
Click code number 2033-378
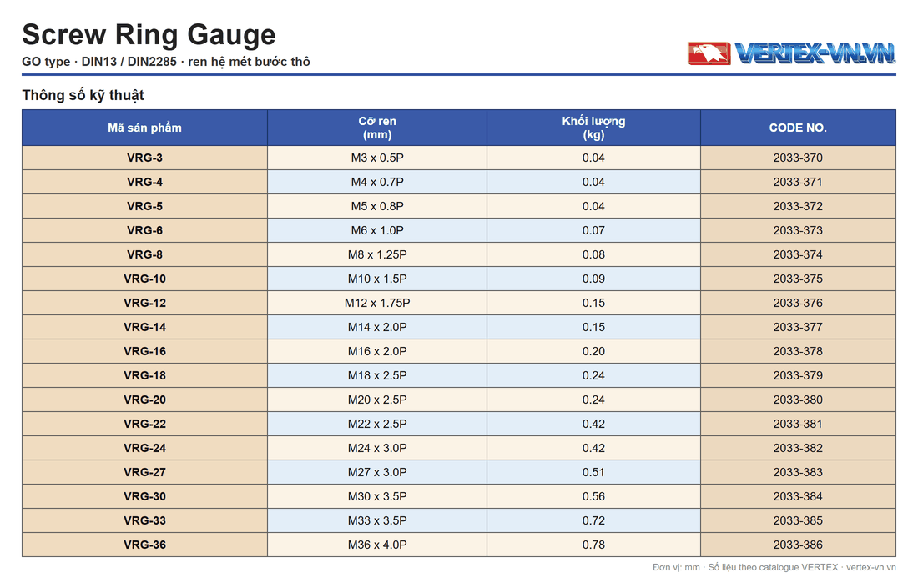[798, 351]
